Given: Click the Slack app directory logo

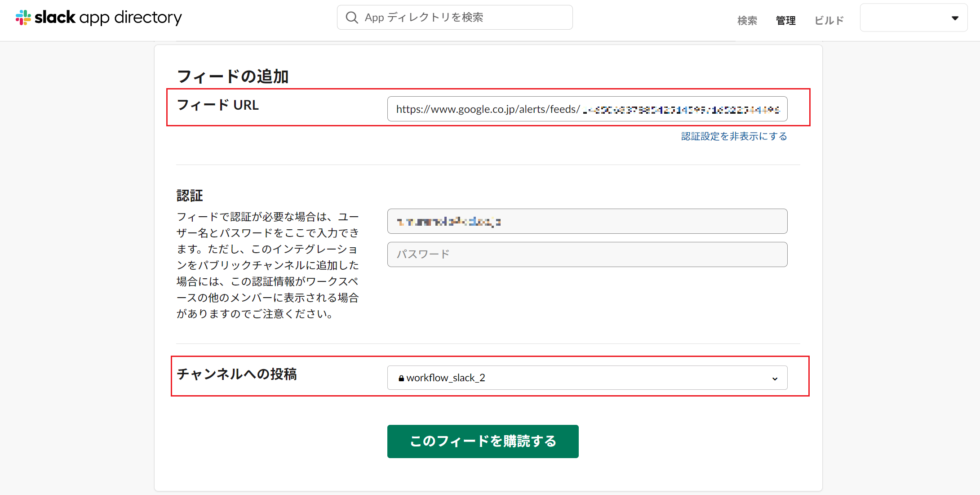Looking at the screenshot, I should click(99, 18).
